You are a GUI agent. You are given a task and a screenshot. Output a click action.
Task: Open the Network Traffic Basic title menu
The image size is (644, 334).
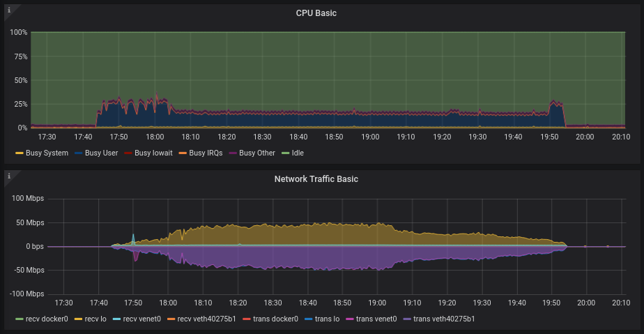click(x=316, y=179)
